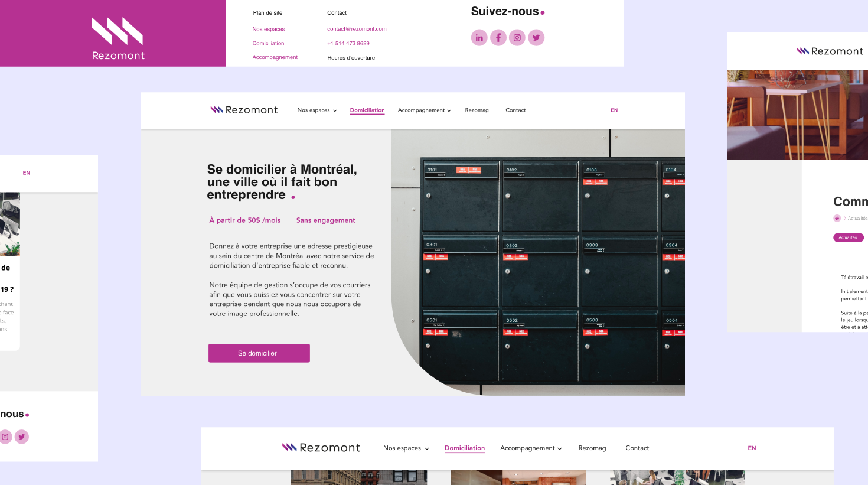Click the home breadcrumb icon in right mockup
Viewport: 868px width, 485px height.
tap(837, 218)
